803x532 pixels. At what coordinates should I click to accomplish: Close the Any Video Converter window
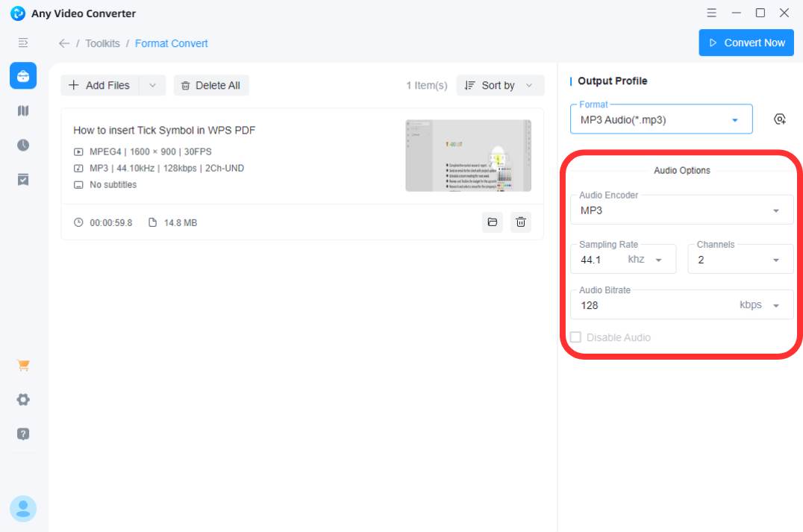click(x=784, y=13)
